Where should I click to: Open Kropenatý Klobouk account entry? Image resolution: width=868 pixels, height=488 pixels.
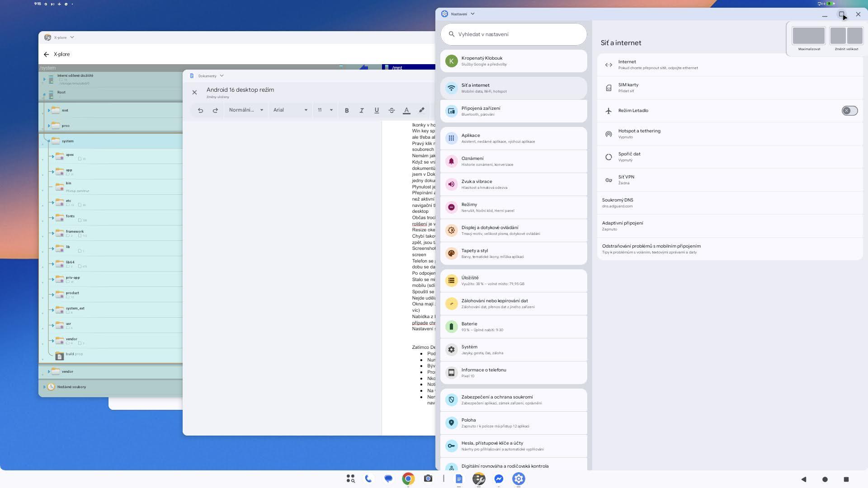pyautogui.click(x=514, y=61)
